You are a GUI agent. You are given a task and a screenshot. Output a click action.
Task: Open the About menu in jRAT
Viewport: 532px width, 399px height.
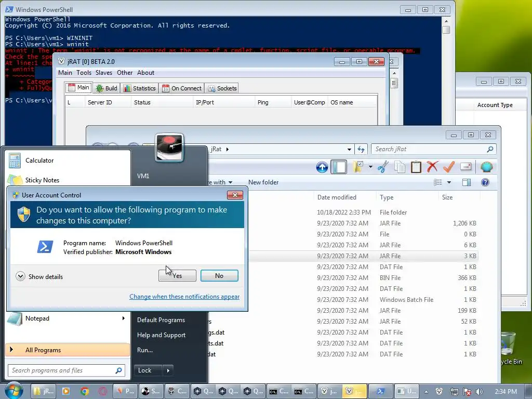pos(145,73)
